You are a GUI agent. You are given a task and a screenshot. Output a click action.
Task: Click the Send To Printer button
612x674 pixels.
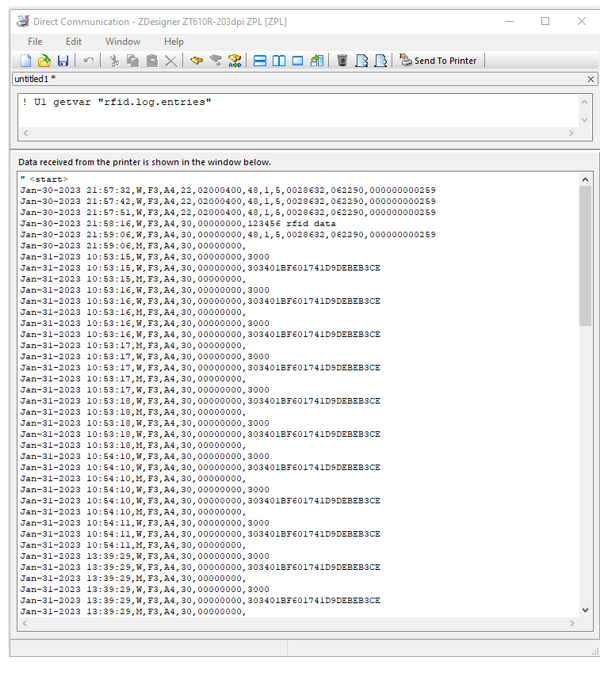click(x=438, y=61)
